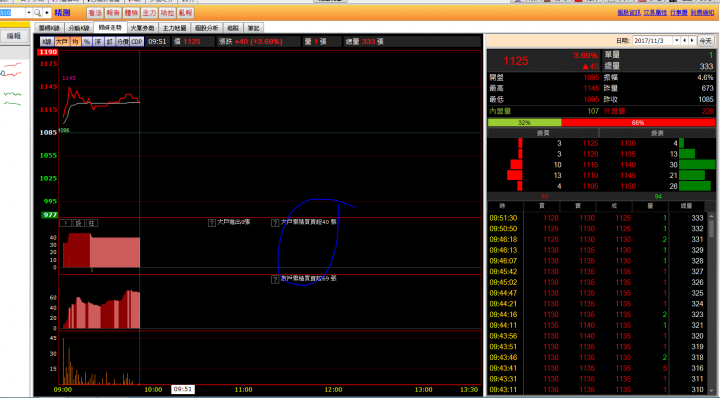Open the date picker dropdown arrow
Screen dimensions: 720x398
click(x=676, y=41)
